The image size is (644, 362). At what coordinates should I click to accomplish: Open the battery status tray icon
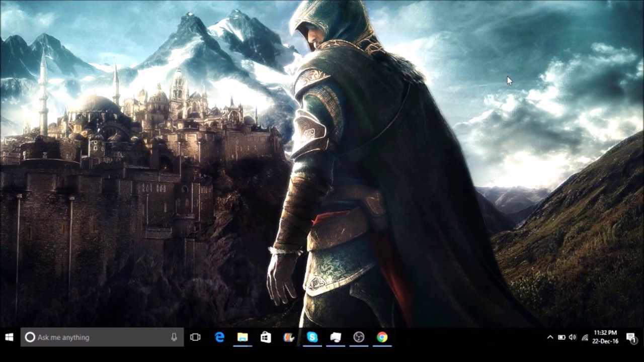pos(561,337)
